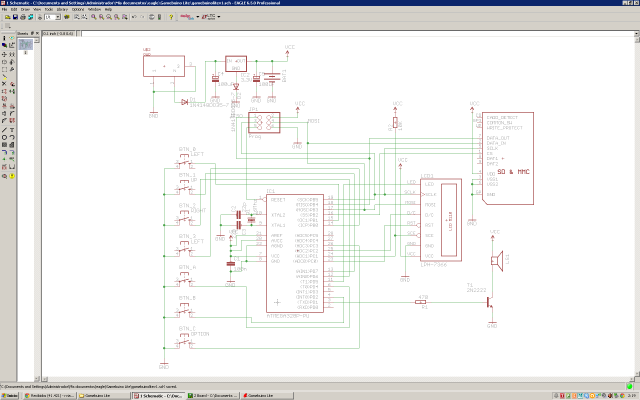
Task: Close the Sheets panel
Action: point(38,33)
